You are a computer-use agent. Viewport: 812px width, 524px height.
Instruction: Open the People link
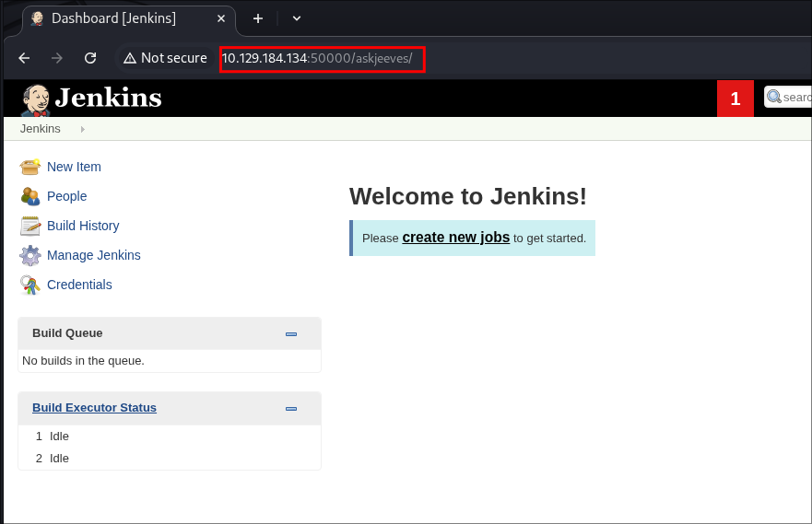pos(66,196)
